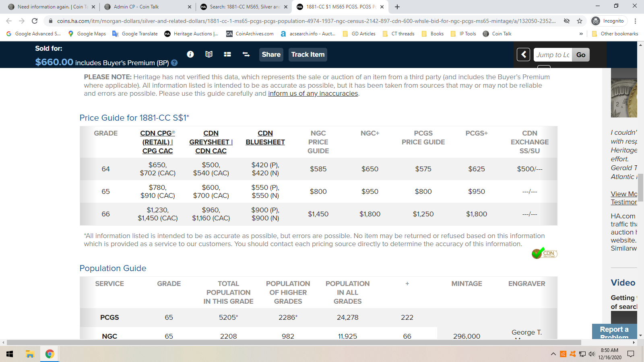Click the Track Item button
The height and width of the screenshot is (362, 644).
tap(308, 55)
